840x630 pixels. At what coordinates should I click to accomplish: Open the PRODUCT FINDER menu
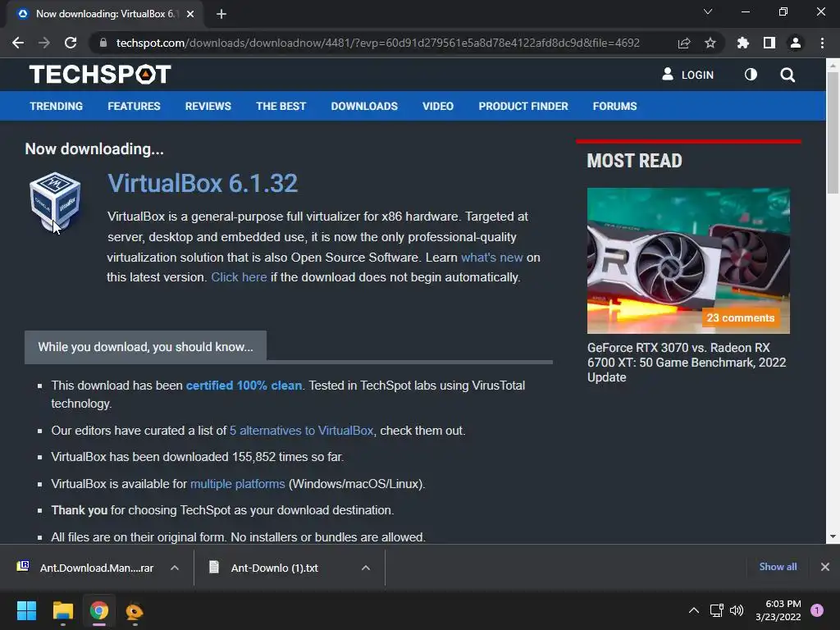[x=523, y=106]
